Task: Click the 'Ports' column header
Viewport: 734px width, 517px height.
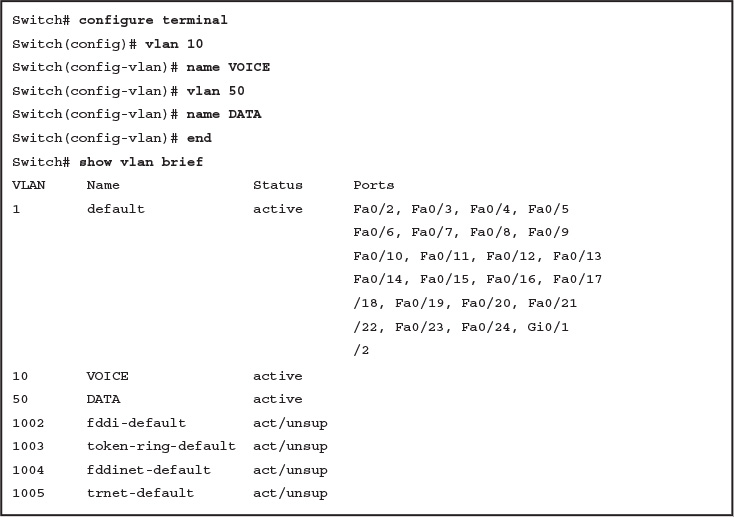Action: pos(374,185)
